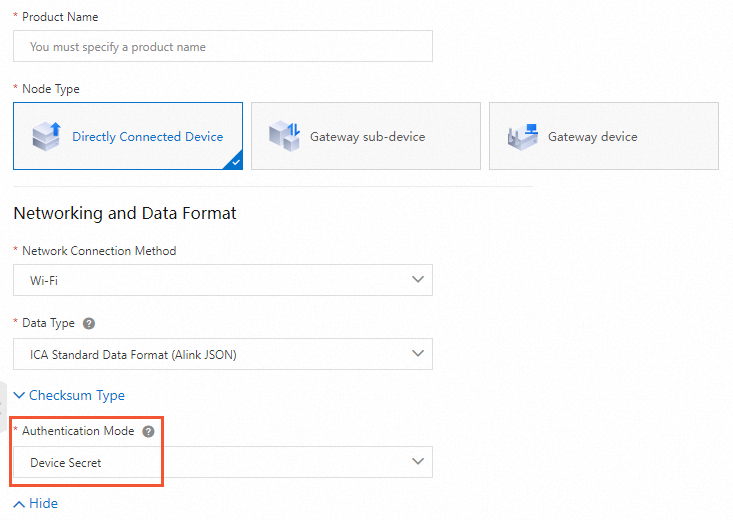Viewport: 733px width, 520px height.
Task: Click the Product Name input field
Action: click(x=223, y=47)
